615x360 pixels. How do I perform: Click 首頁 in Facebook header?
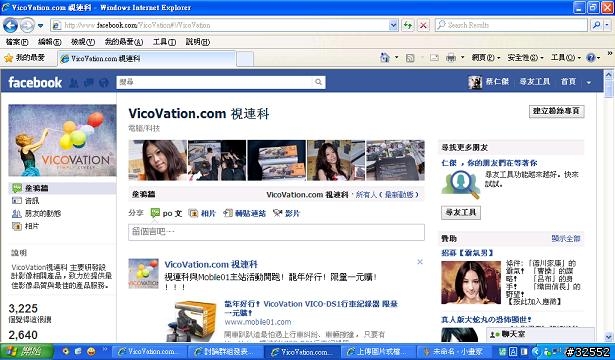(x=568, y=82)
